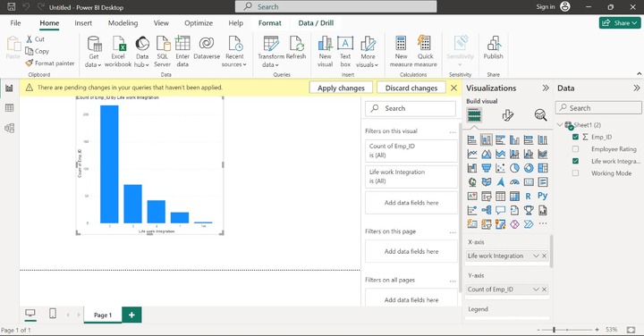Switch to the Optimize ribbon tab
This screenshot has height=336, width=644.
pos(199,23)
